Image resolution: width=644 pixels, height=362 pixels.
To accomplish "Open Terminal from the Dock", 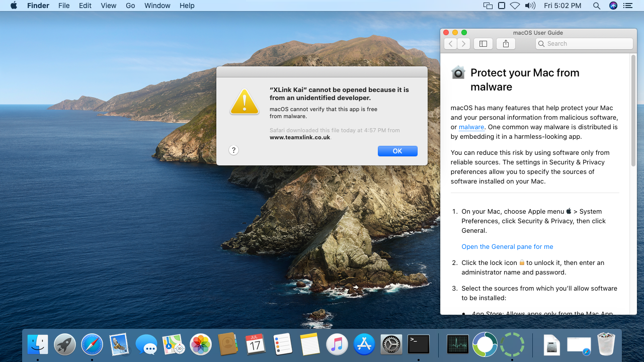I will tap(418, 345).
